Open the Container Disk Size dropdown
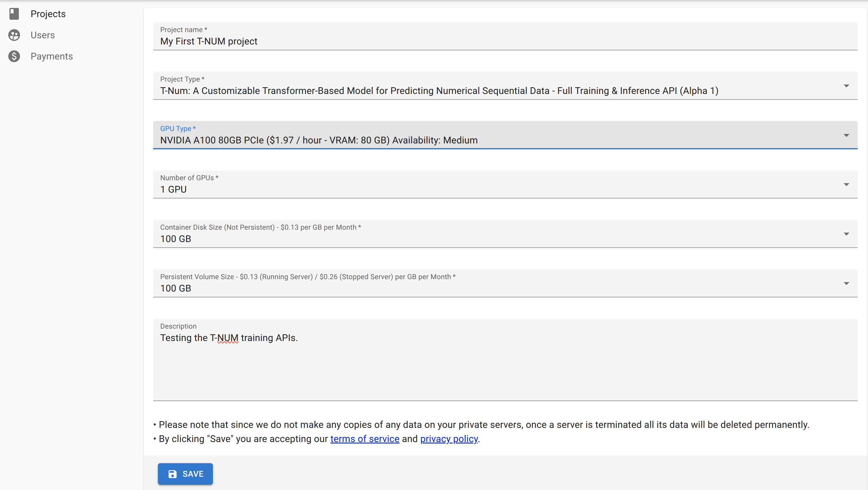Viewport: 868px width, 490px height. (x=505, y=234)
